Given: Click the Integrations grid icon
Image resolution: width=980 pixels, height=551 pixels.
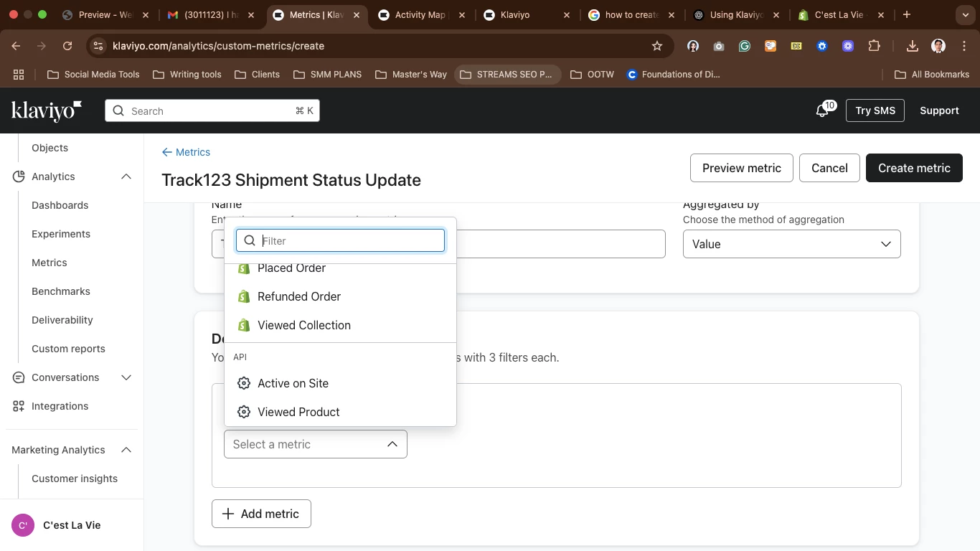Looking at the screenshot, I should point(19,406).
